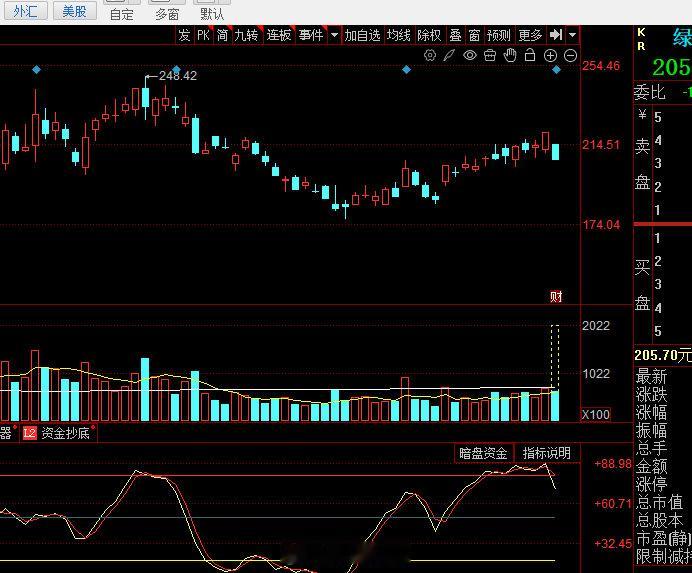The height and width of the screenshot is (573, 692).
Task: Click the 发 toolbar button
Action: 184,35
